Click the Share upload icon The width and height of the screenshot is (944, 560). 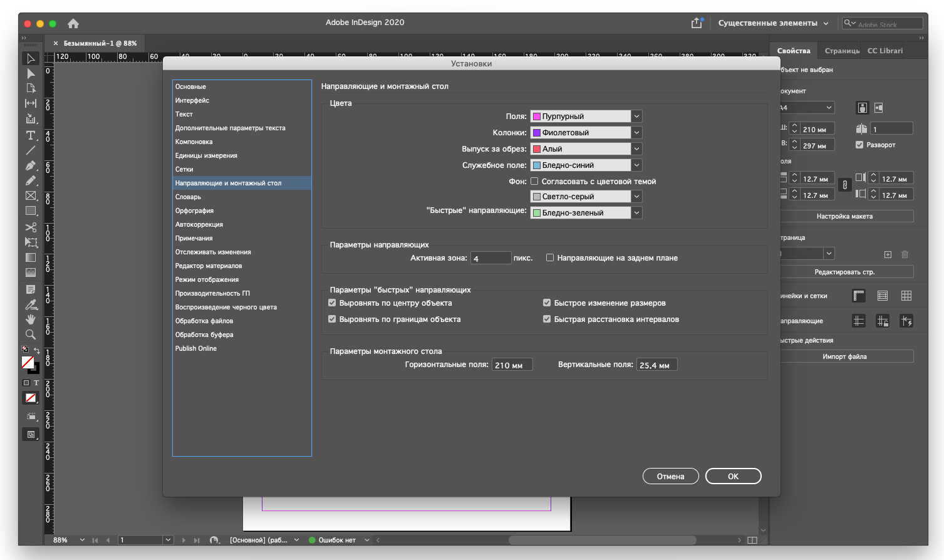tap(697, 23)
